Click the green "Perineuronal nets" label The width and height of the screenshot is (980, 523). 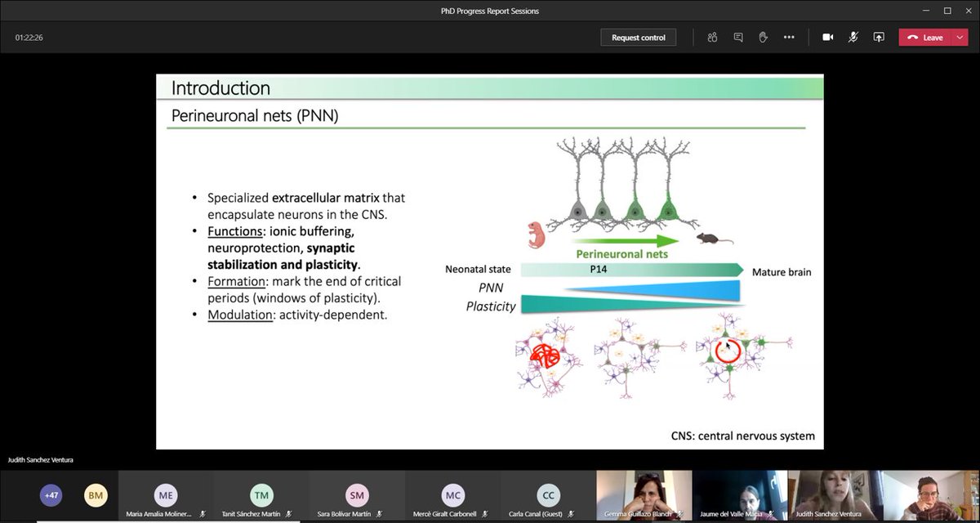coord(621,254)
